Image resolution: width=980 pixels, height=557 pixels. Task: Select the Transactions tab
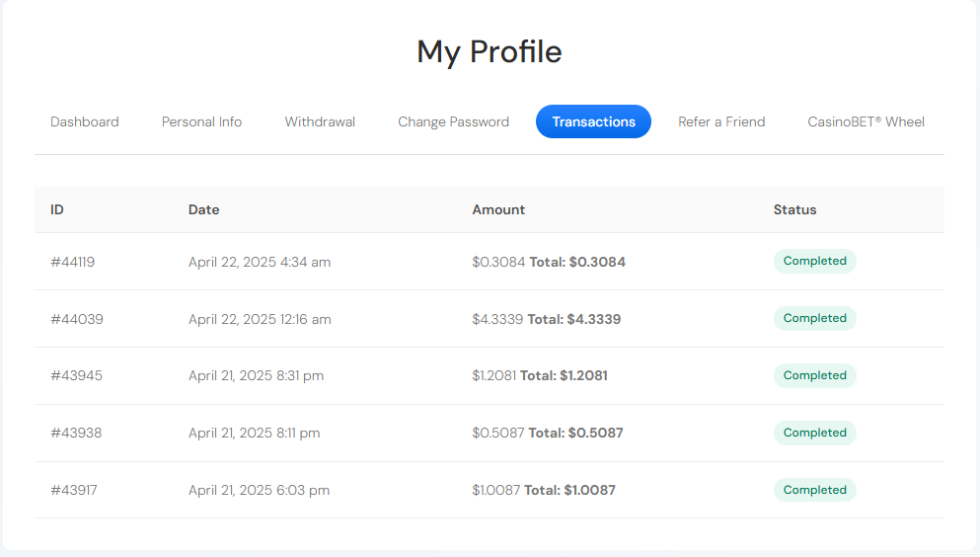click(593, 121)
